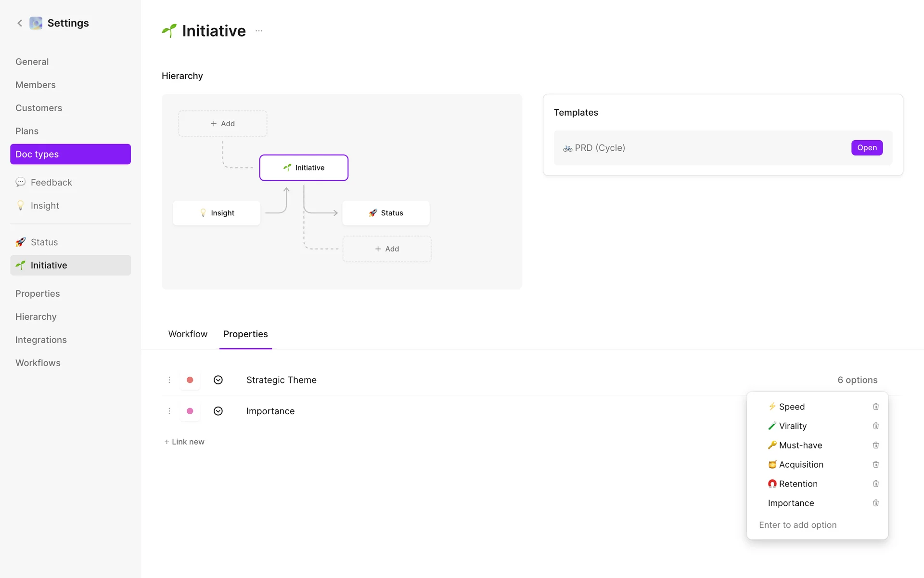Click the Link new property link
The height and width of the screenshot is (578, 924).
(x=184, y=442)
